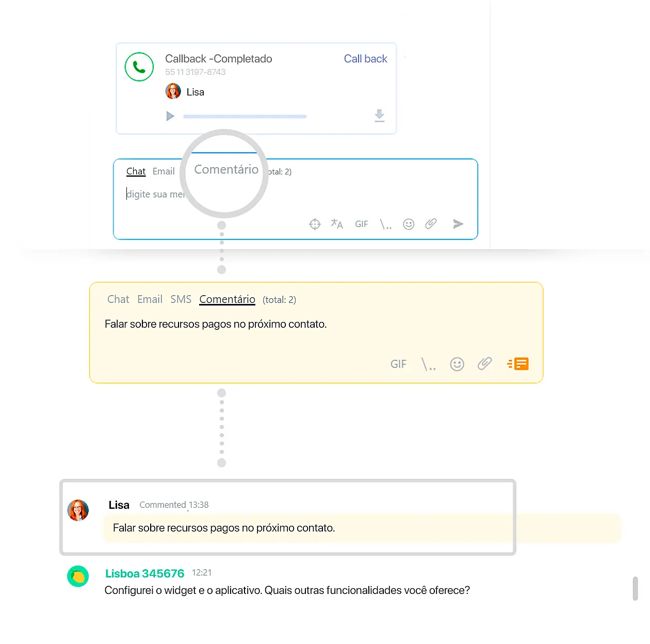
Task: Select the SMS tab in the yellow panel
Action: point(181,299)
